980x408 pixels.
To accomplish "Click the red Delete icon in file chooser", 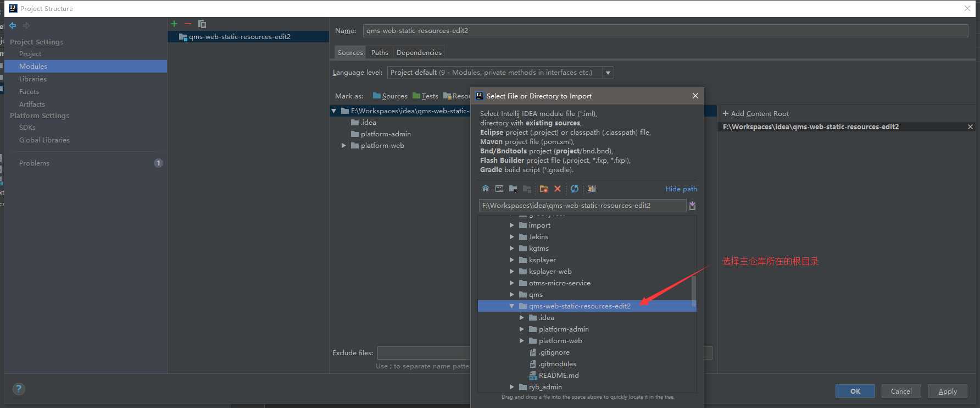I will click(x=558, y=189).
